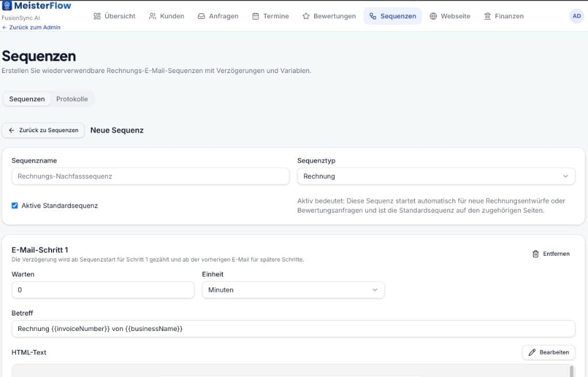The height and width of the screenshot is (377, 588).
Task: Click the left arrow icon in Zurück zu Sequenzen
Action: coord(11,130)
